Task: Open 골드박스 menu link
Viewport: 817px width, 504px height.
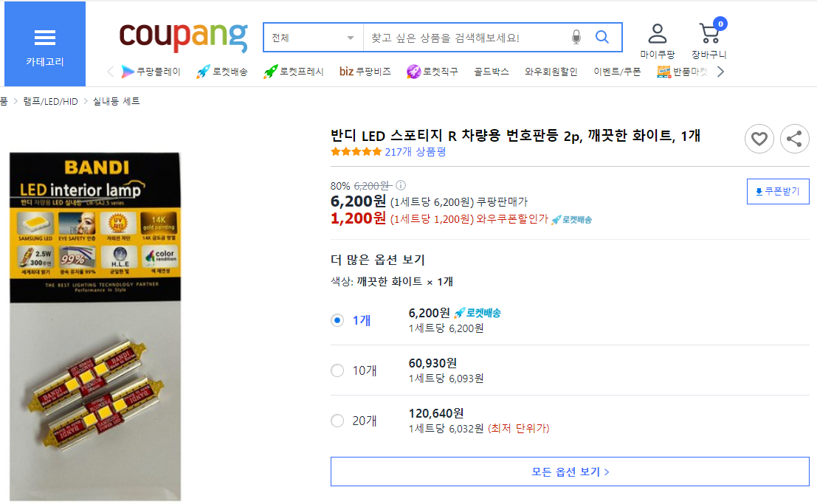Action: coord(492,72)
